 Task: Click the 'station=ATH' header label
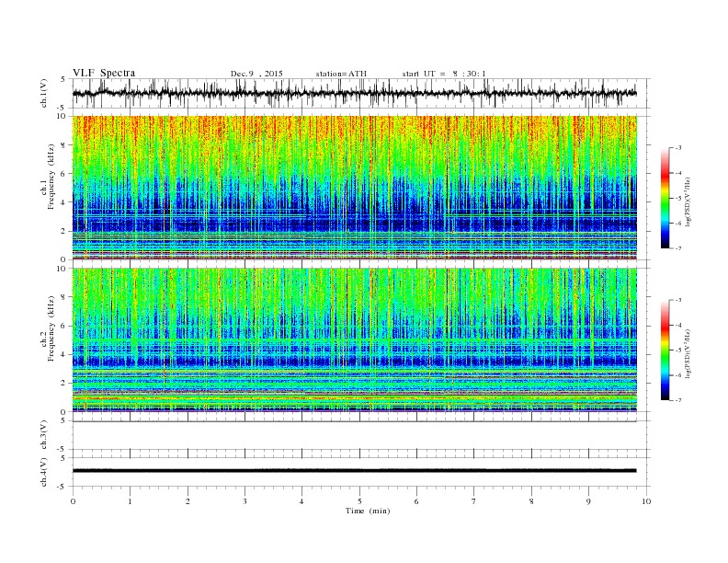(x=341, y=74)
